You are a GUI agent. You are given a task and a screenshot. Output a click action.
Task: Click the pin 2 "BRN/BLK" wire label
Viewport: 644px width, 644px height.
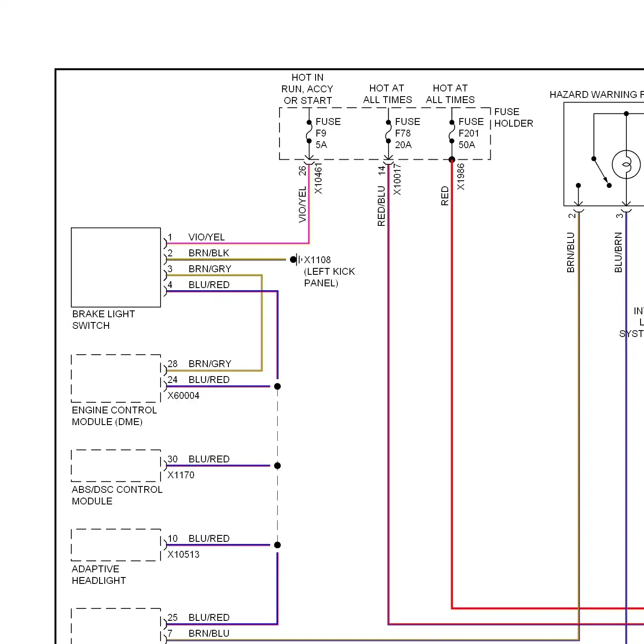pyautogui.click(x=209, y=253)
